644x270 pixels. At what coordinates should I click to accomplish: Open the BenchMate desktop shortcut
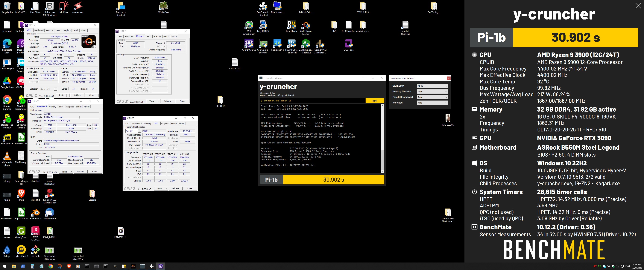click(x=291, y=27)
